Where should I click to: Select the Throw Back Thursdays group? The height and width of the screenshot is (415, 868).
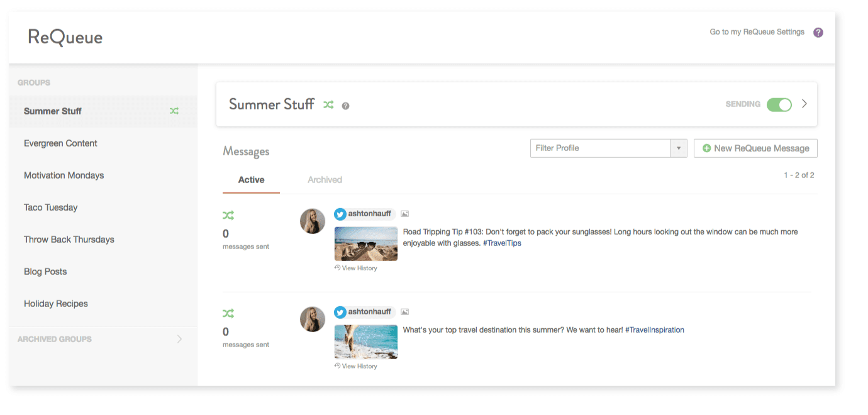[x=103, y=240]
